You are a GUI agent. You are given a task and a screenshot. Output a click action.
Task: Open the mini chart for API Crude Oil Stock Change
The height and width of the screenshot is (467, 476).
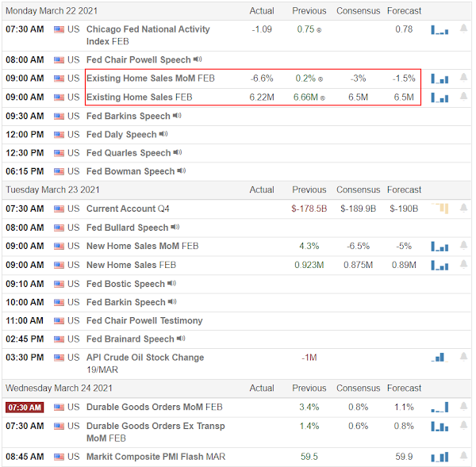tap(440, 357)
